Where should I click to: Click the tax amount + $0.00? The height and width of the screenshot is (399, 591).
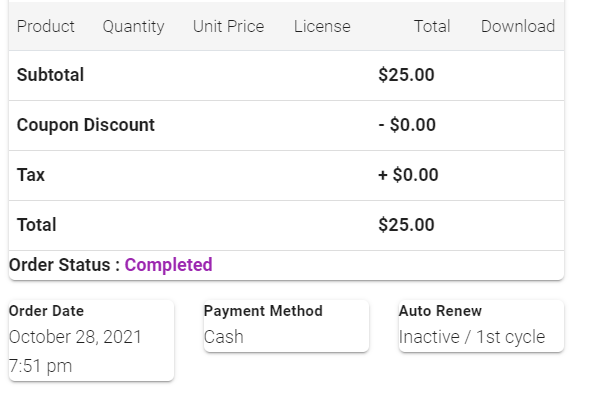408,175
